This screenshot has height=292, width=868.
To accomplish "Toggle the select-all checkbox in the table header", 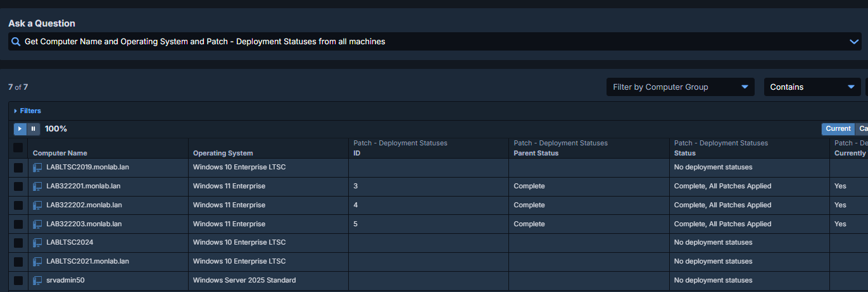I will (x=18, y=148).
